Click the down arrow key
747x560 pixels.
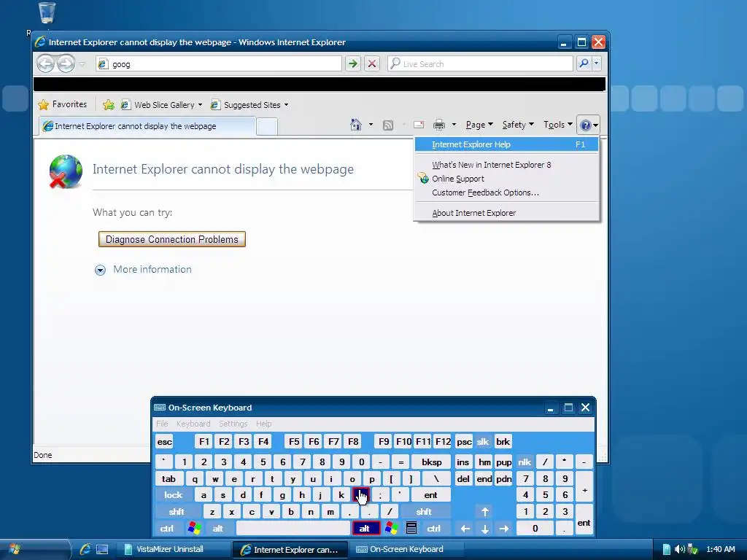(485, 529)
